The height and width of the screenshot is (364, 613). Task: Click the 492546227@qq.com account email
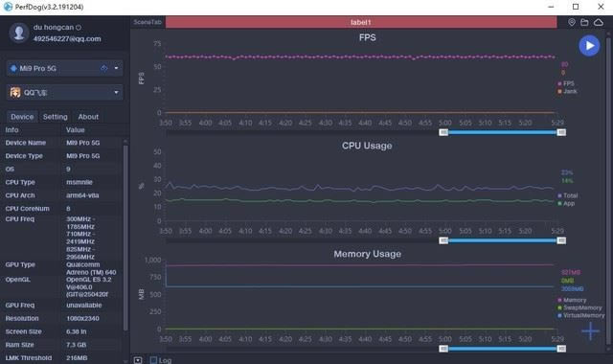coord(67,39)
